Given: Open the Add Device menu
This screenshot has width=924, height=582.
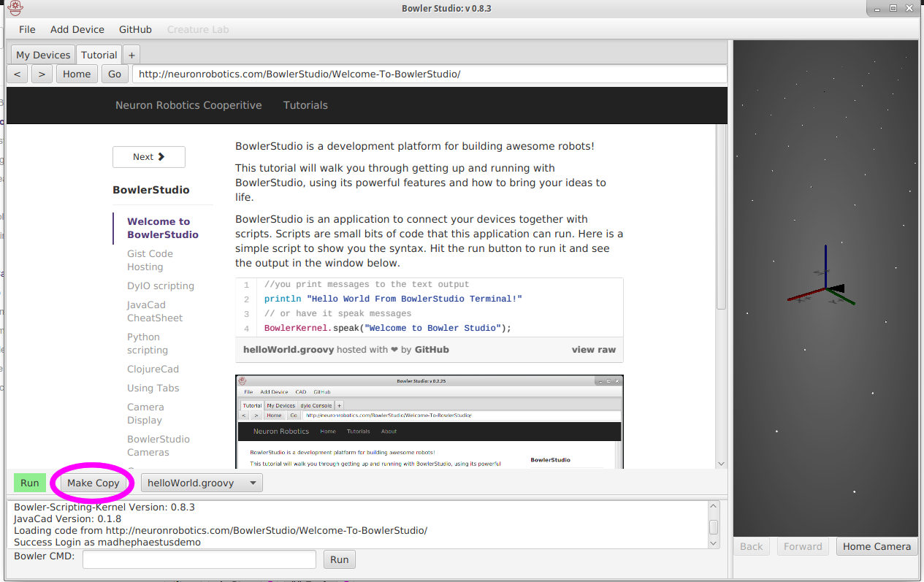Looking at the screenshot, I should coord(77,29).
